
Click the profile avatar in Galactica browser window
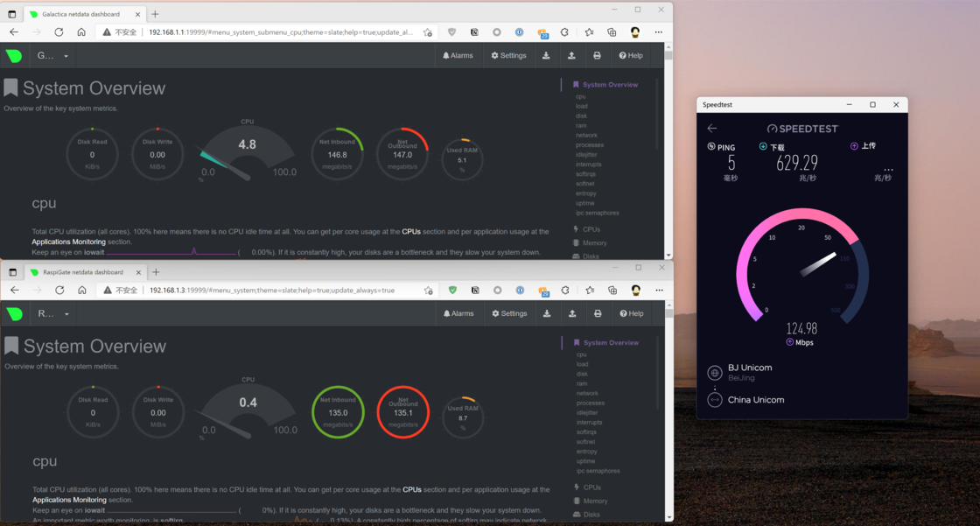tap(635, 32)
